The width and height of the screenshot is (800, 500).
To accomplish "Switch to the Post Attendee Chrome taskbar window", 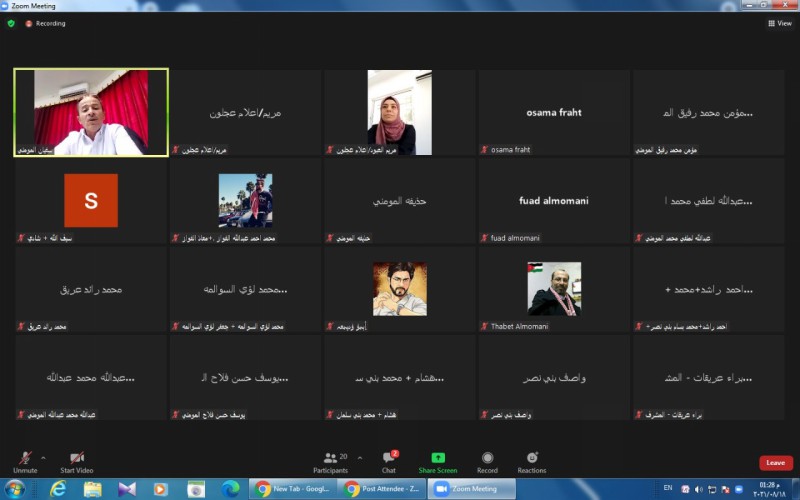I will 380,489.
